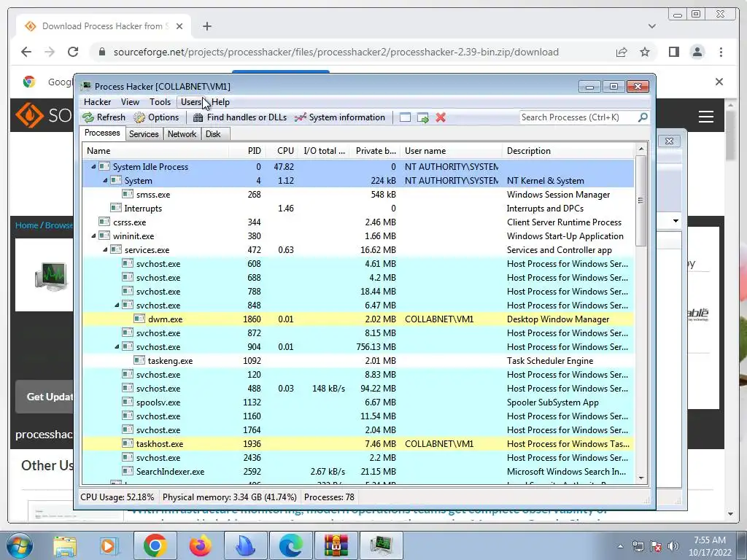Select the dwm.exe process icon
The height and width of the screenshot is (560, 747).
point(139,319)
